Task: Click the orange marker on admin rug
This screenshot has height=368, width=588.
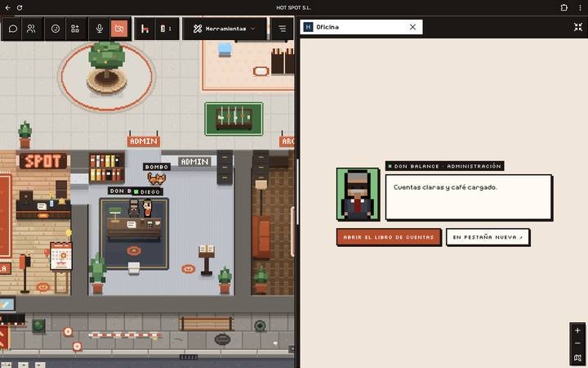Action: [x=134, y=250]
